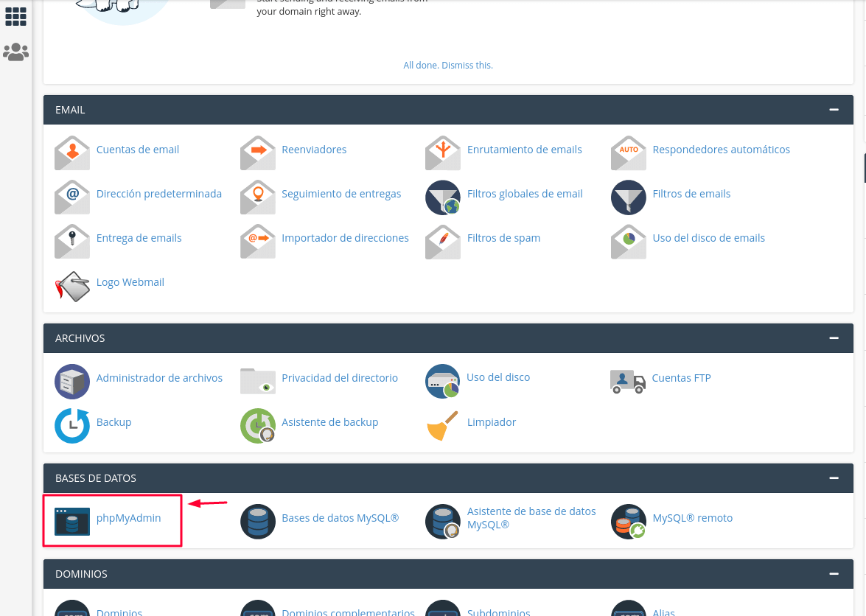Open the Filtros globales de email funnel icon
The height and width of the screenshot is (616, 866).
442,197
